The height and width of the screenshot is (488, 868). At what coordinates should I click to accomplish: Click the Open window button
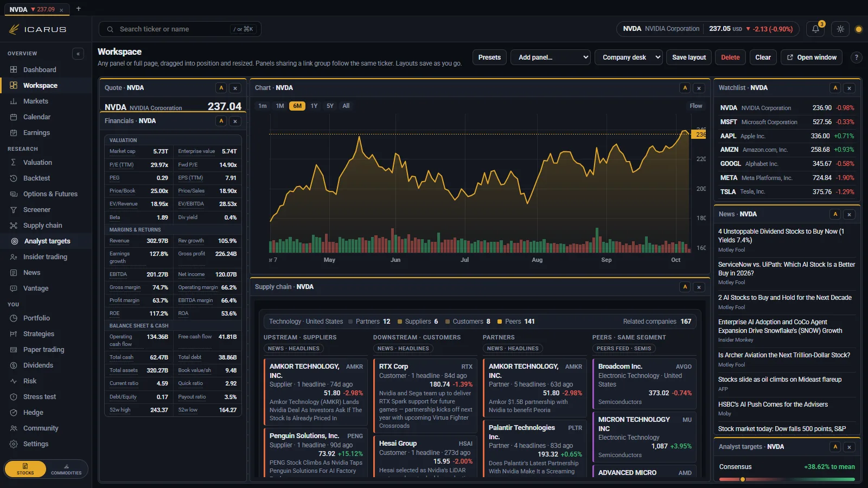click(x=812, y=57)
